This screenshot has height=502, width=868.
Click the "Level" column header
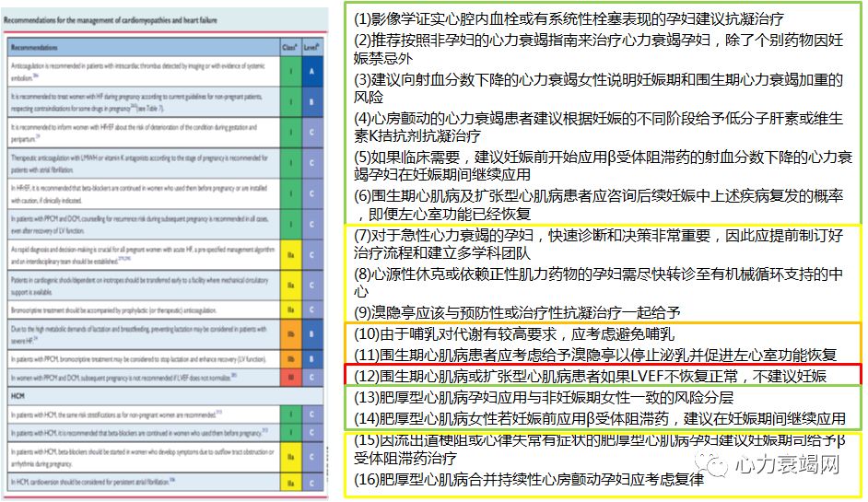[311, 47]
